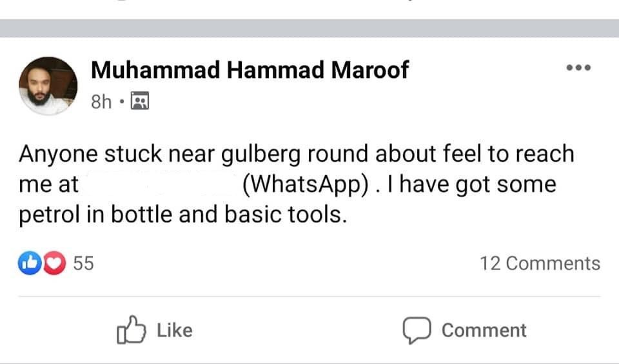Click the group audience privacy icon
This screenshot has height=364, width=619.
(x=140, y=101)
